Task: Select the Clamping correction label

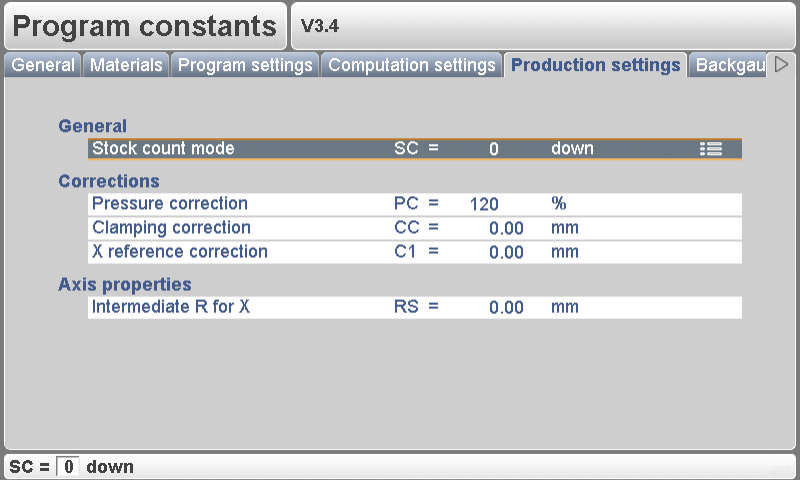Action: pyautogui.click(x=171, y=228)
